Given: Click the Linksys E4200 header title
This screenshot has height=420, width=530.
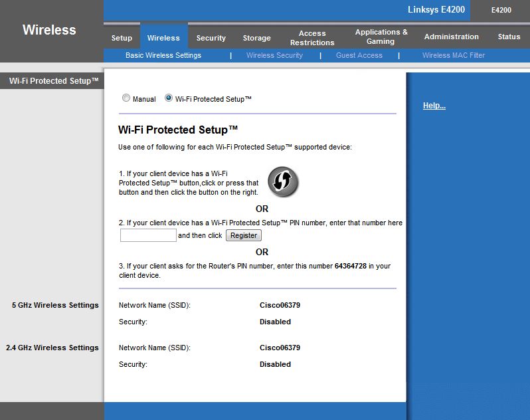Looking at the screenshot, I should coord(436,9).
